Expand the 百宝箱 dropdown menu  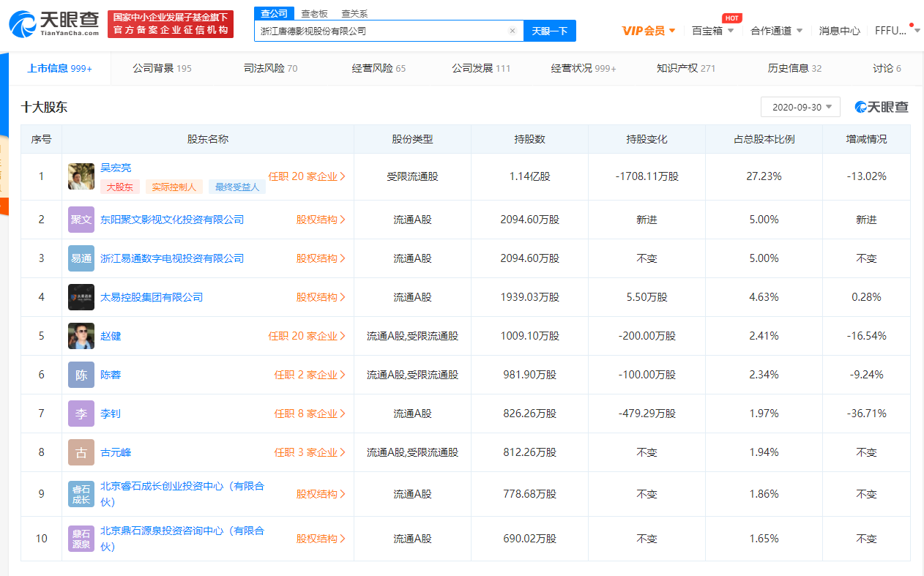point(712,31)
